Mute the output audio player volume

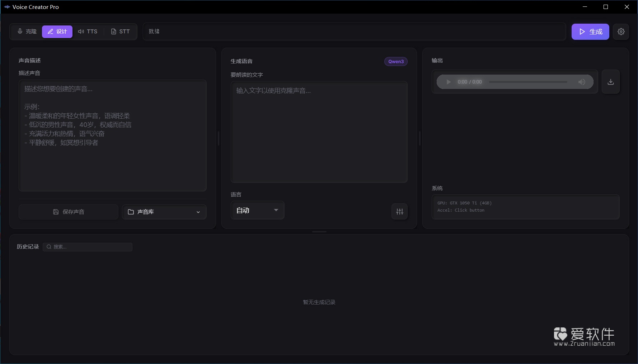tap(582, 82)
